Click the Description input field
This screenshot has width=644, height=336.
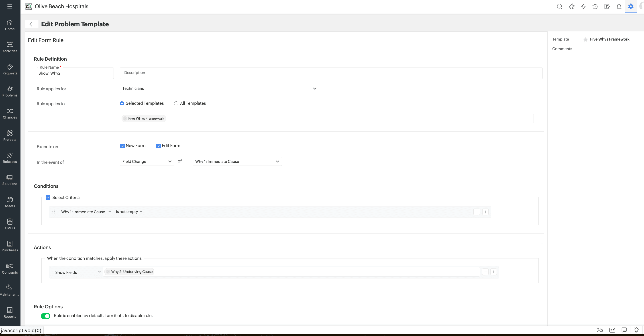click(331, 73)
